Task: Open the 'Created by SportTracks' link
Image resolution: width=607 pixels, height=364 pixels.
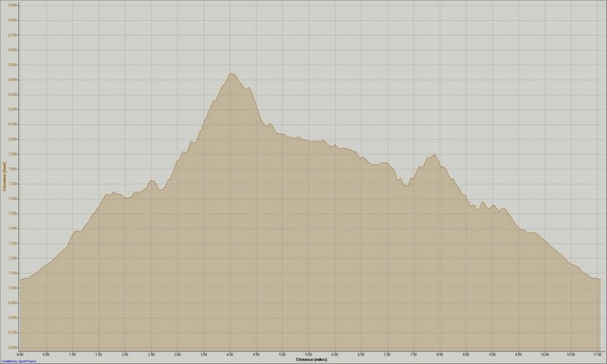Action: [18, 362]
